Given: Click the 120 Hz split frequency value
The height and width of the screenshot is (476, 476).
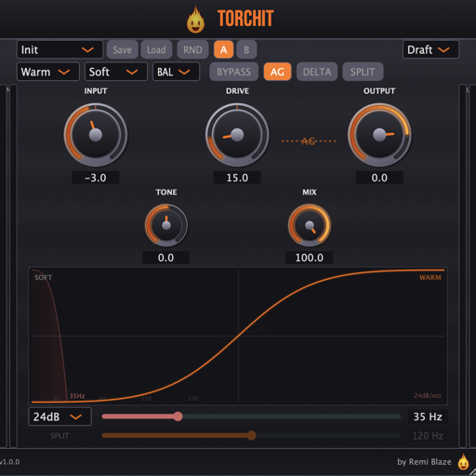Looking at the screenshot, I should [x=428, y=436].
